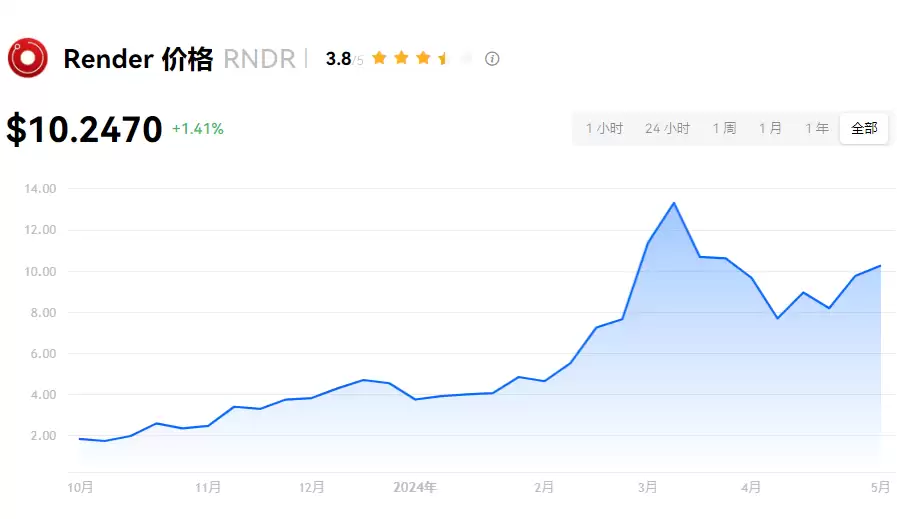Select the 全部 time range tab

point(864,129)
